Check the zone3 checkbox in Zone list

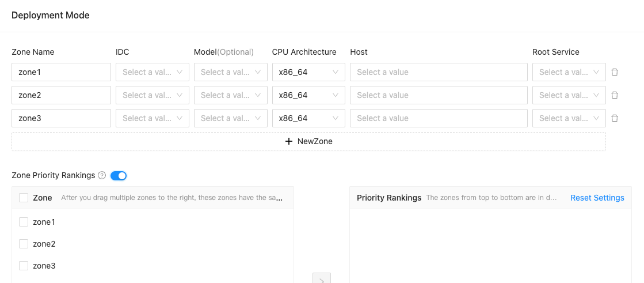click(24, 266)
